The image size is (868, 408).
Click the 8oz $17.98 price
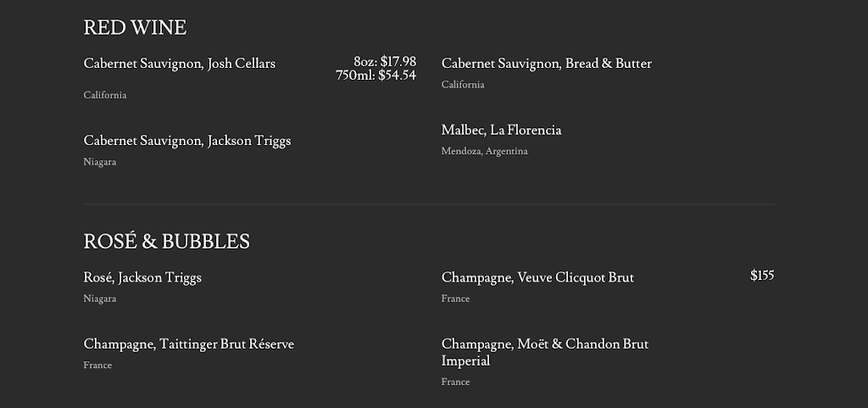tap(385, 61)
